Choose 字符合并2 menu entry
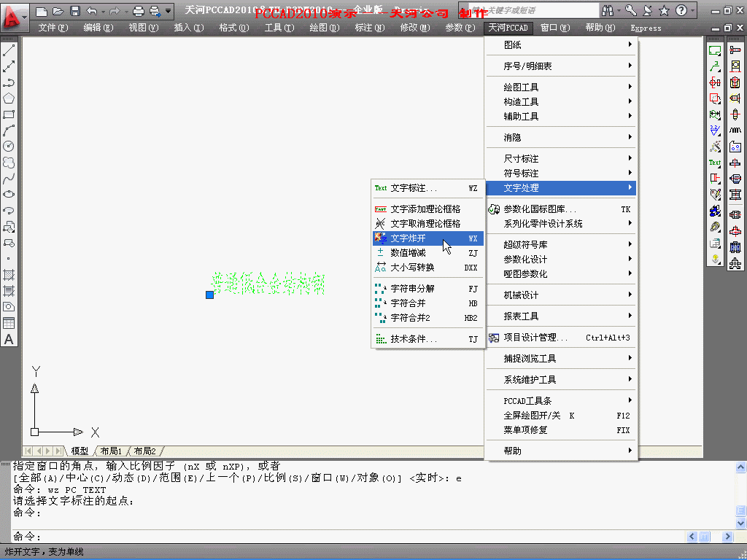This screenshot has height=560, width=747. 427,318
